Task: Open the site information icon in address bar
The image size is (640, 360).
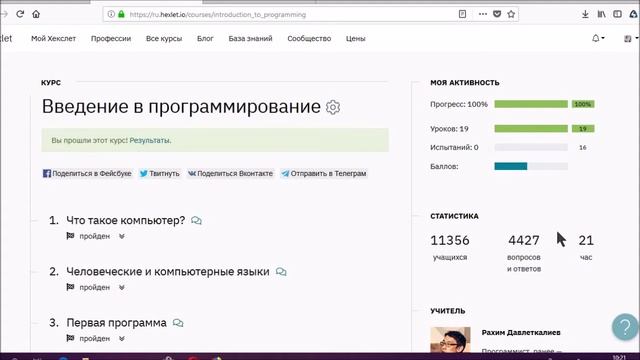Action: pyautogui.click(x=111, y=14)
